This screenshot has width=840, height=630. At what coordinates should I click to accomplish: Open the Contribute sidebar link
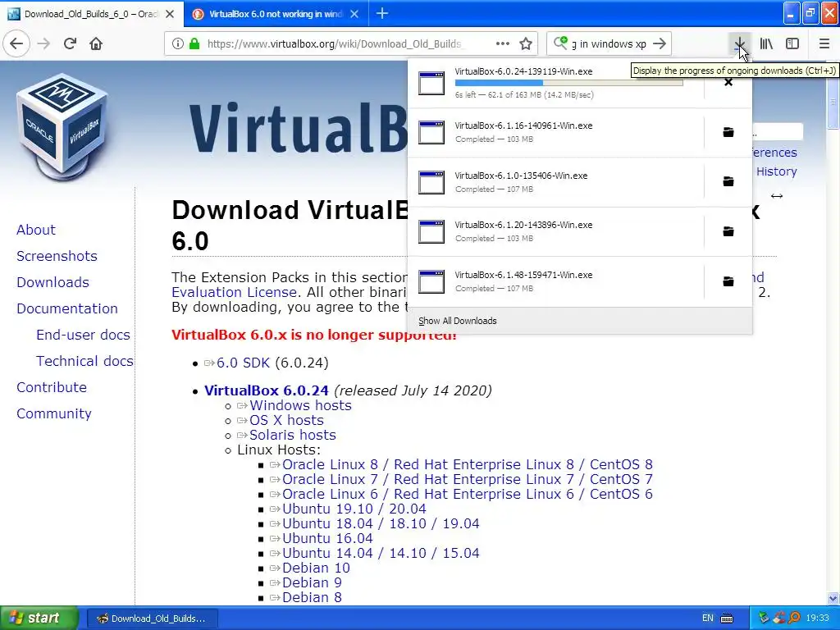coord(52,387)
